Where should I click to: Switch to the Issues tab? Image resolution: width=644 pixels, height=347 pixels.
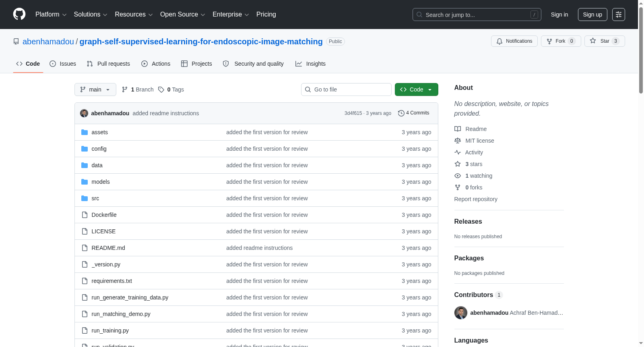point(63,64)
